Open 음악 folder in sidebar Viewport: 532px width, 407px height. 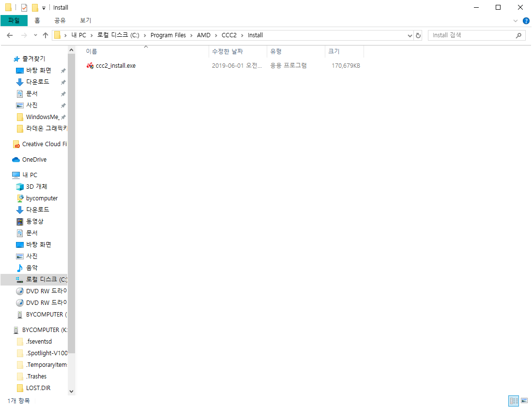pyautogui.click(x=32, y=268)
